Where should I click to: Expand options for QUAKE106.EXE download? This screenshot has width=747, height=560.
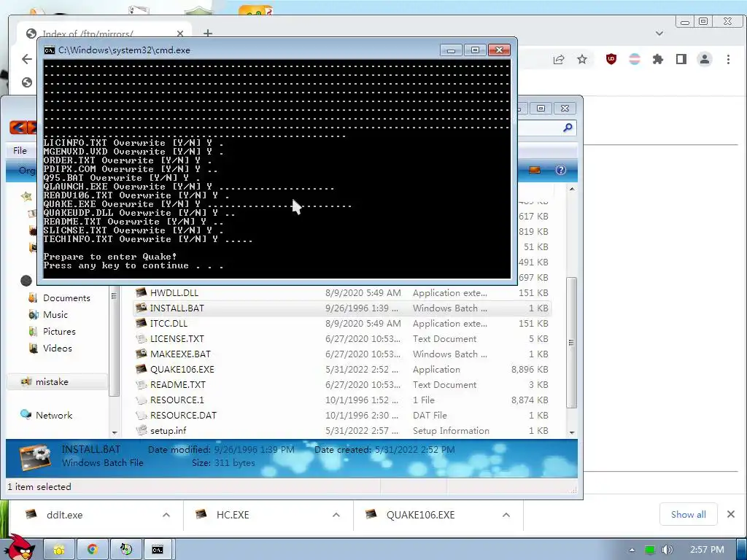click(x=506, y=515)
